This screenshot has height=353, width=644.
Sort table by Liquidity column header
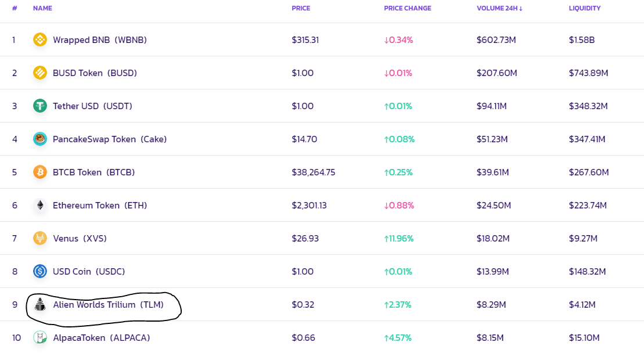click(584, 8)
